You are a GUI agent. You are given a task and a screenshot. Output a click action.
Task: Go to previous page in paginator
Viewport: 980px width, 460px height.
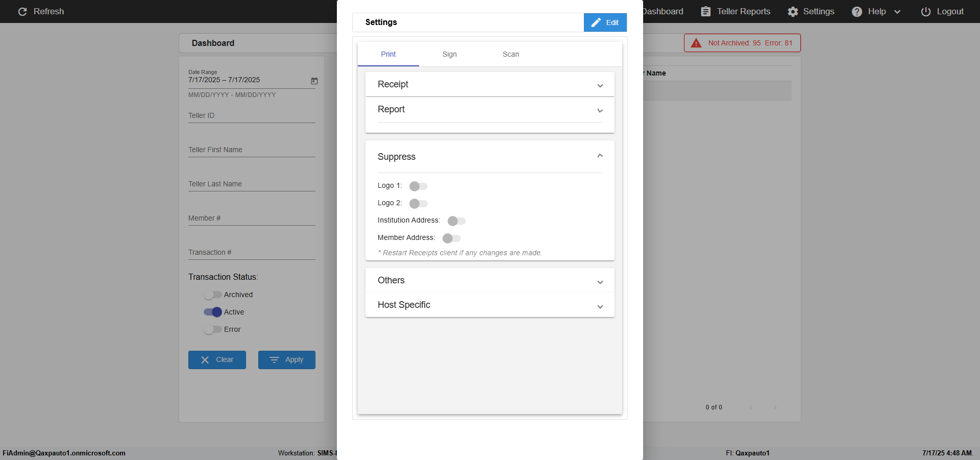click(x=751, y=407)
